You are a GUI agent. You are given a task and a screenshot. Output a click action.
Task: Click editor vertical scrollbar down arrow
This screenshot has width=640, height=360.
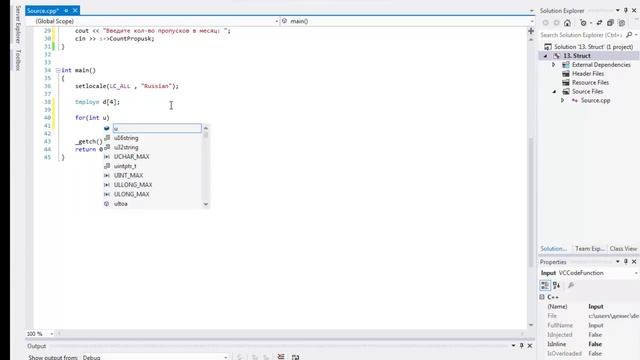(531, 325)
